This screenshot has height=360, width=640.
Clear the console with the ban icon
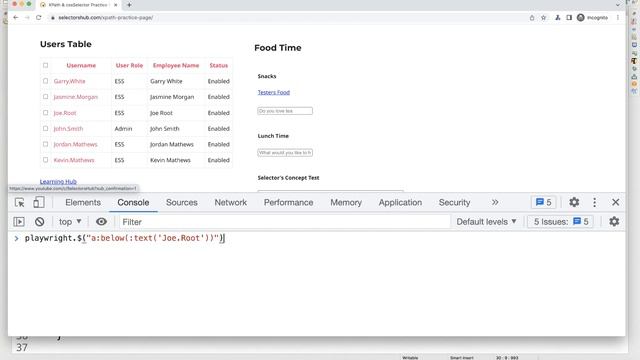(40, 222)
